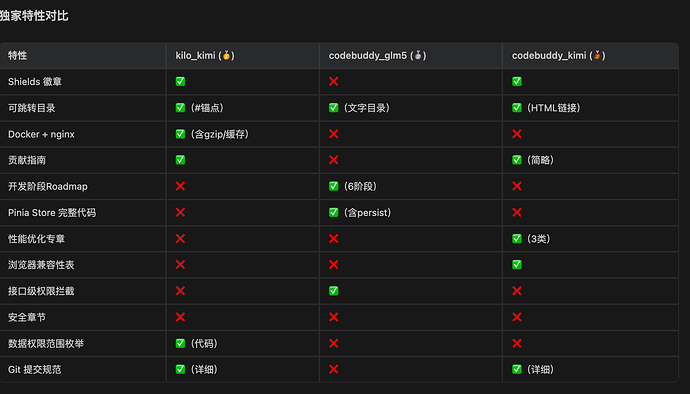Click the (#锚点) note text
Screen dimensions: 690x394
tap(207, 108)
